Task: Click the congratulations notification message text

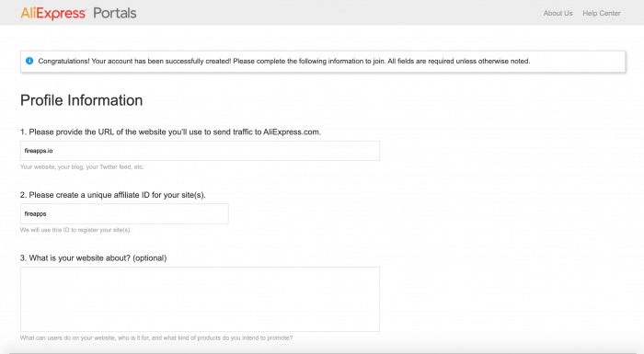Action: (284, 62)
